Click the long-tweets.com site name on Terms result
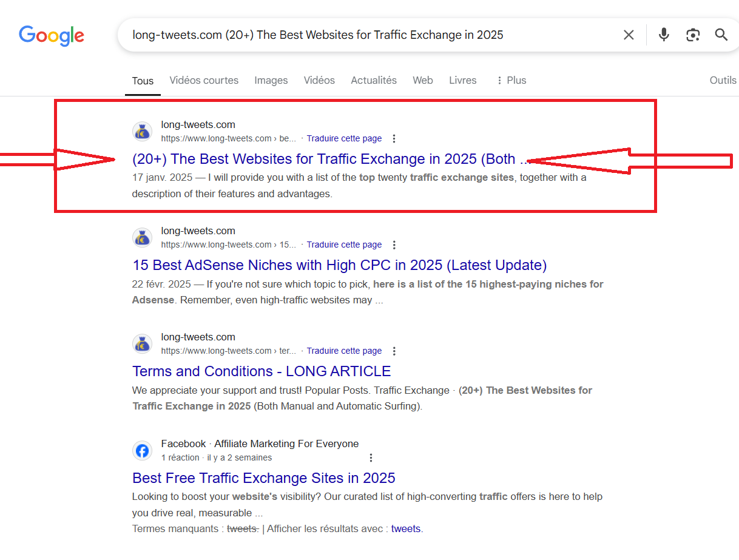Image resolution: width=739 pixels, height=560 pixels. pyautogui.click(x=198, y=337)
